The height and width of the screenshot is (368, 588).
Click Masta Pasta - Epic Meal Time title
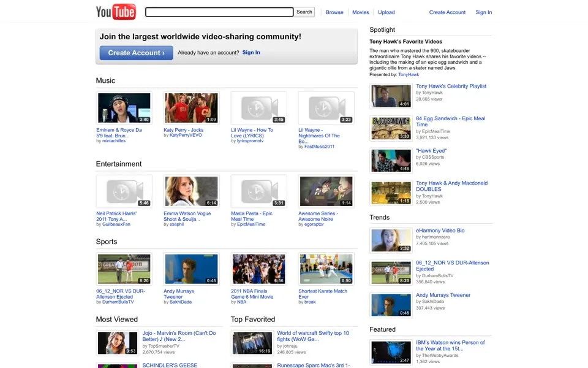pyautogui.click(x=252, y=217)
